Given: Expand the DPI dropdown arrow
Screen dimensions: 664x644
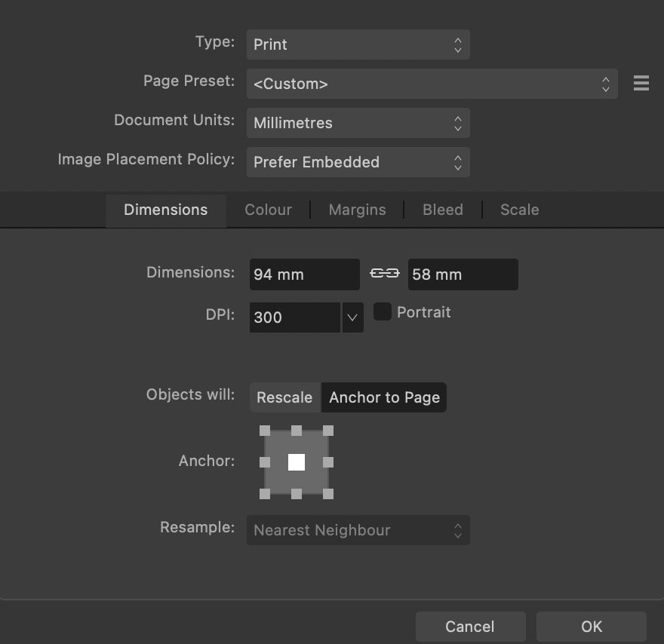Looking at the screenshot, I should click(x=352, y=317).
